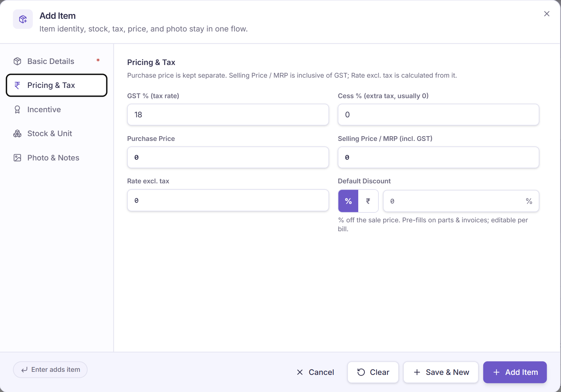Go to the Incentive section
The width and height of the screenshot is (561, 392).
tap(57, 109)
